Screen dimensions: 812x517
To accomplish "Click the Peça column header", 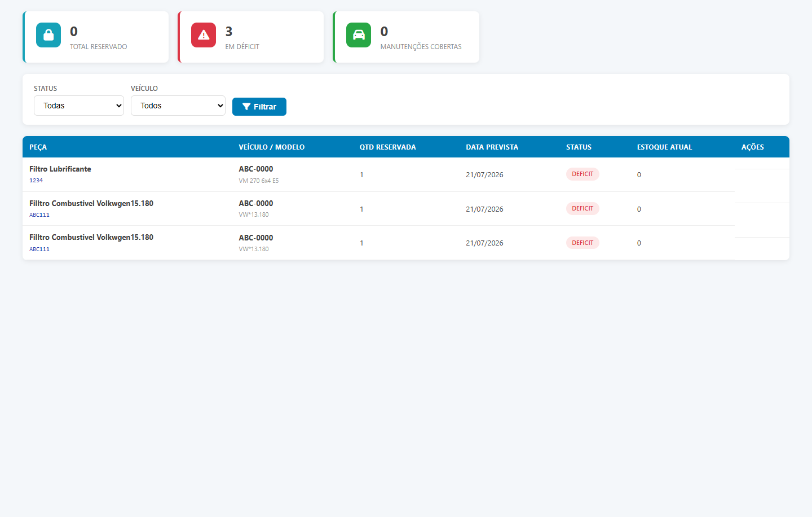I will [38, 147].
